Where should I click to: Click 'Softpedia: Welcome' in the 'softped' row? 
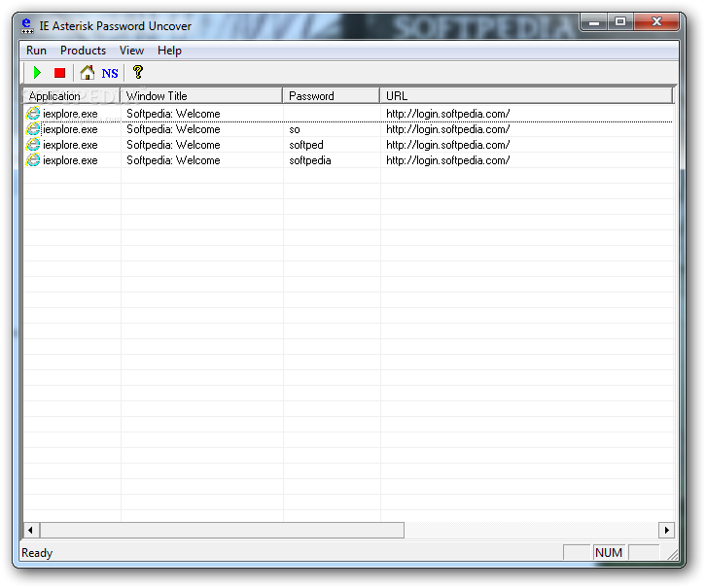pos(173,145)
